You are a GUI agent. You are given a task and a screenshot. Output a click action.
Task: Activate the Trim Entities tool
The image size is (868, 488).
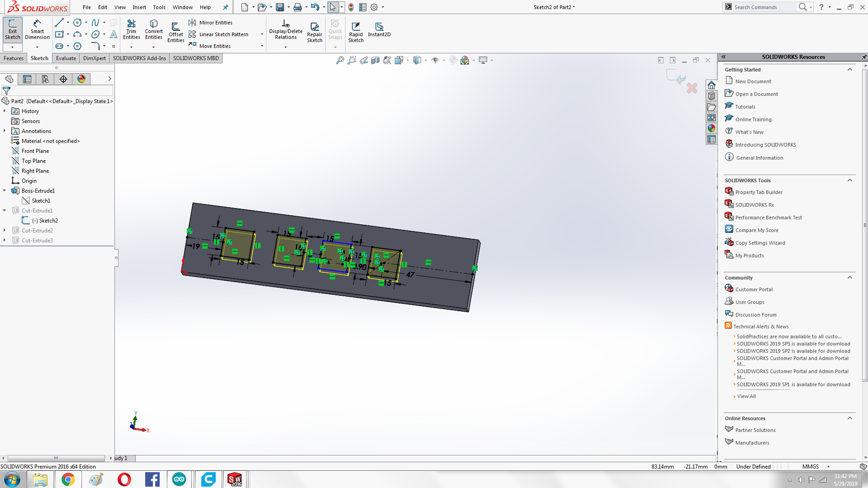(131, 30)
